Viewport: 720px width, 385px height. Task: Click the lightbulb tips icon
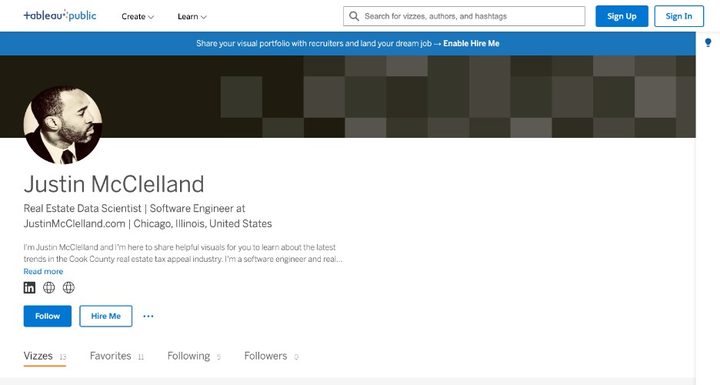(x=708, y=43)
